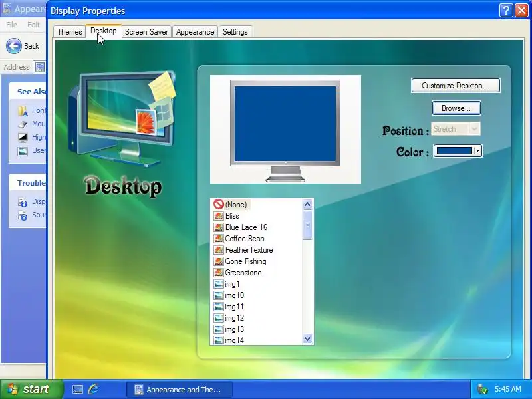Click the Greenstone picture icon

coord(219,273)
